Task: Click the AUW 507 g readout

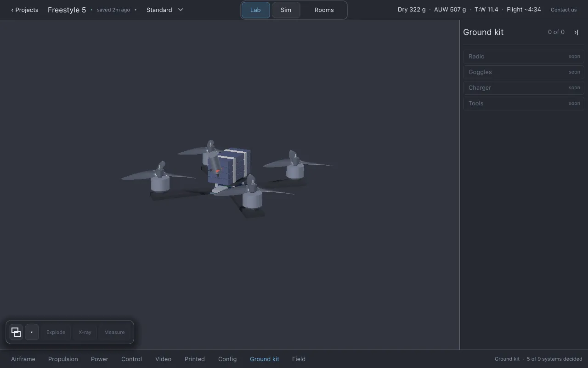Action: pos(450,10)
